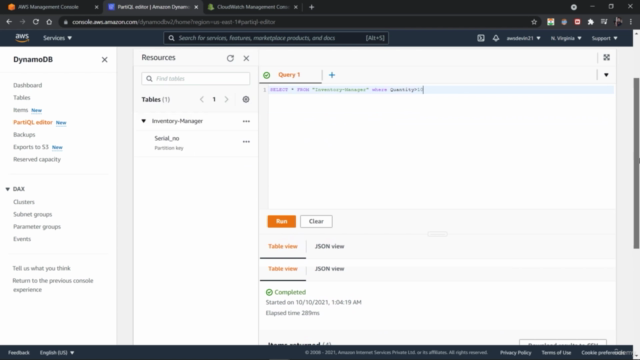Close the Resources panel

[246, 58]
